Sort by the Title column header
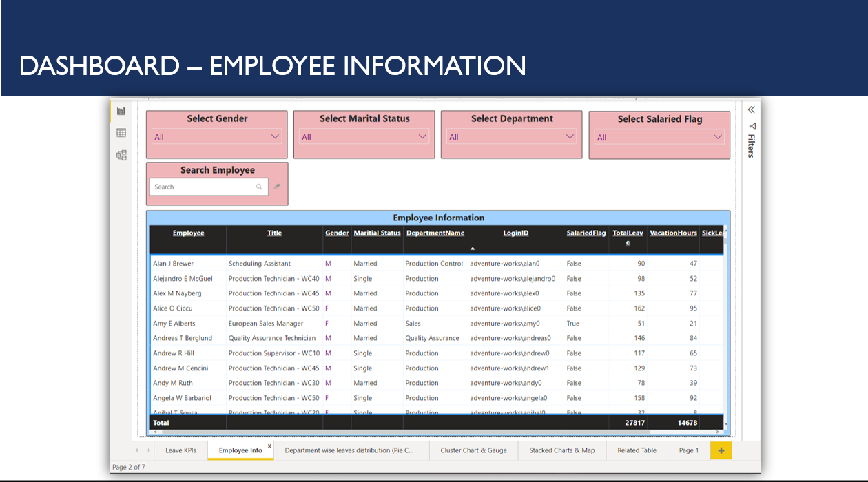Screen dimensions: 868x482 click(274, 233)
